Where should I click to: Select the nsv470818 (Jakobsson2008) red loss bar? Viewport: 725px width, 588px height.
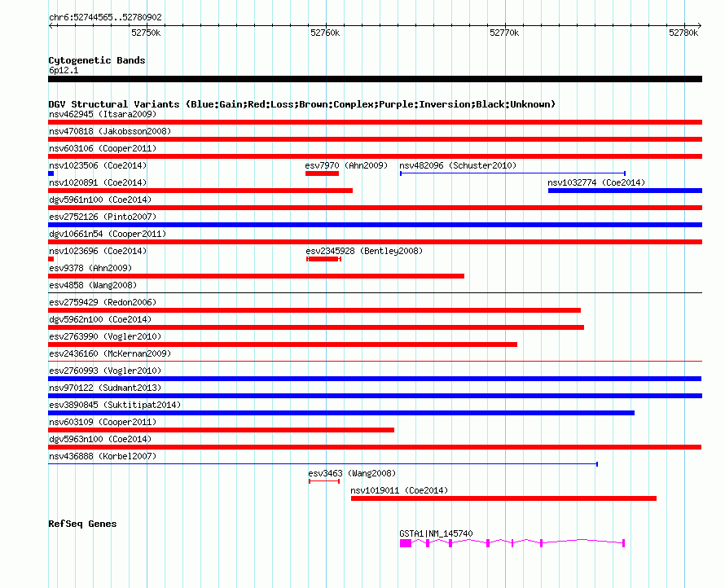(x=375, y=139)
